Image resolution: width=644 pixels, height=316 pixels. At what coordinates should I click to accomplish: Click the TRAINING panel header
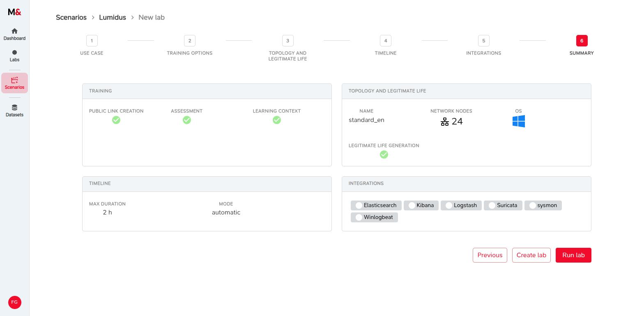(x=207, y=91)
